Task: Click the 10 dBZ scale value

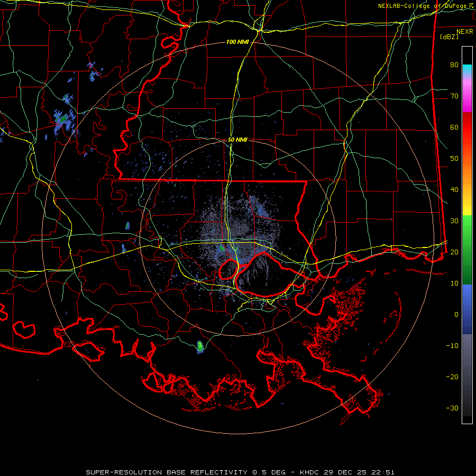Action: pyautogui.click(x=454, y=283)
